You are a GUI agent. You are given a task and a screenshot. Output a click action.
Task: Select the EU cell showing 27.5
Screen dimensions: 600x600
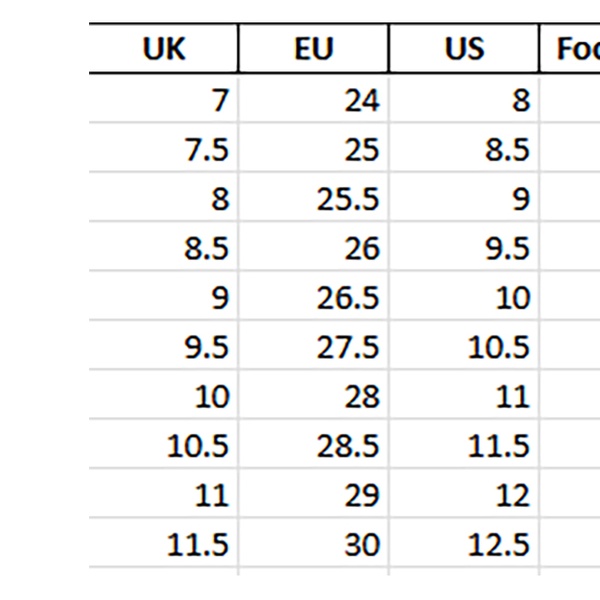pyautogui.click(x=314, y=347)
